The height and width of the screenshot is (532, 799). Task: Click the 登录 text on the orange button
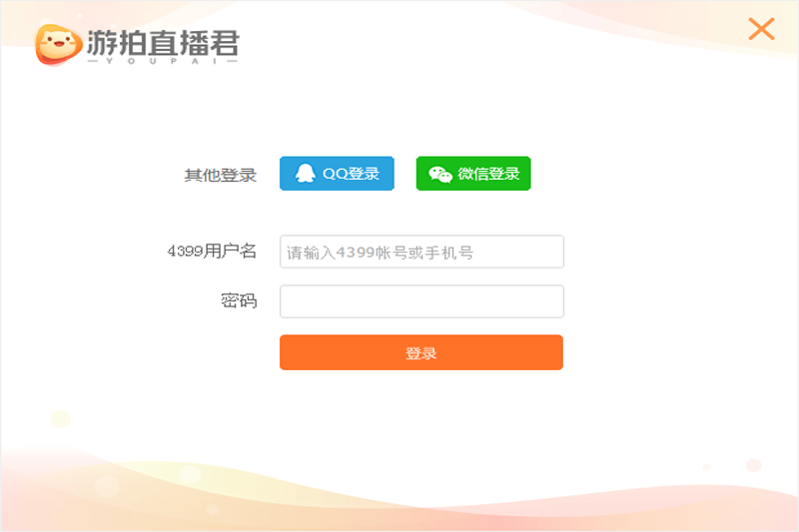pyautogui.click(x=421, y=352)
